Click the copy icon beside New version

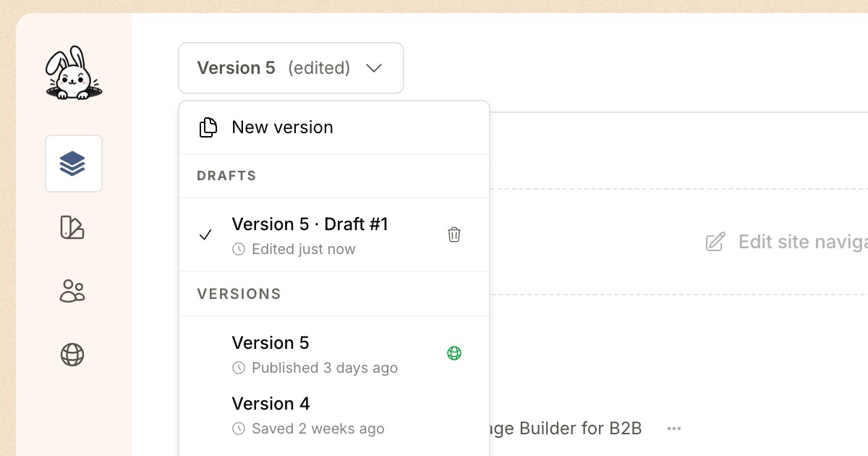[x=208, y=127]
